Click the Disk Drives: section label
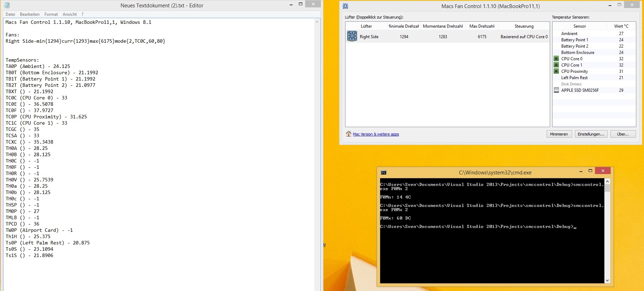Screen dimensions: 644x291 click(571, 84)
